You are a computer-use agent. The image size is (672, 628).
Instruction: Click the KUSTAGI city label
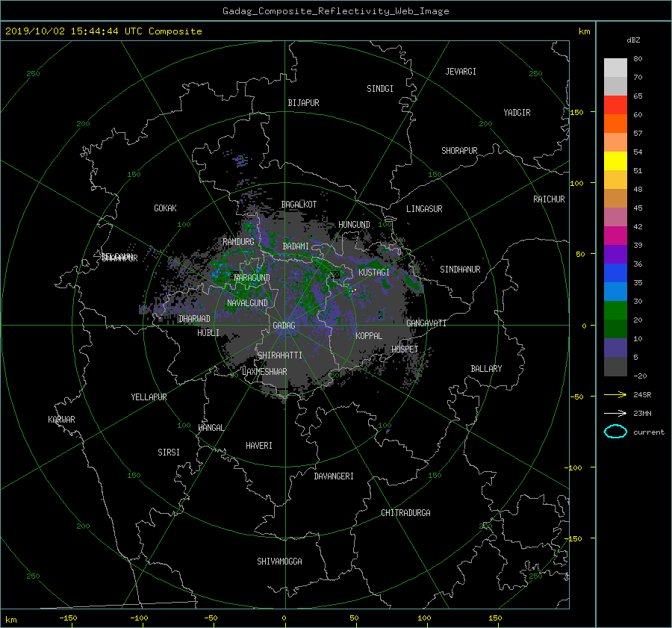(374, 273)
